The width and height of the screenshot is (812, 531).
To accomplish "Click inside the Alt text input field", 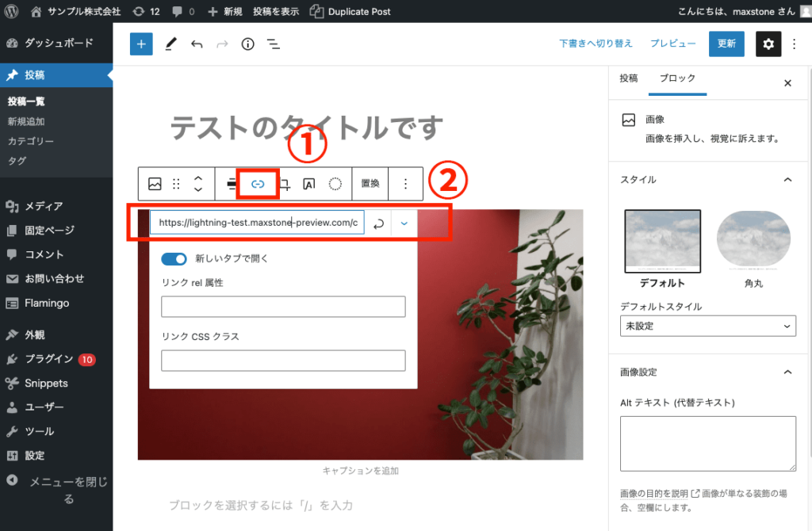I will click(x=707, y=442).
